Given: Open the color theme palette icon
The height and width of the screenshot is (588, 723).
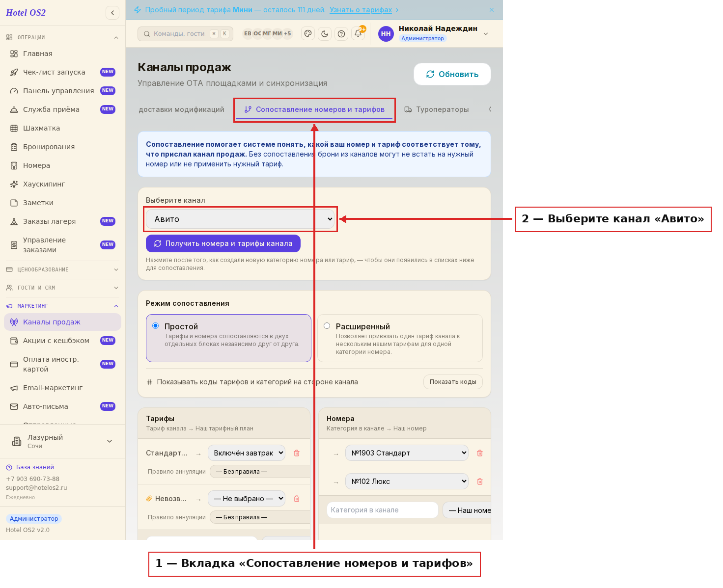Looking at the screenshot, I should (308, 34).
